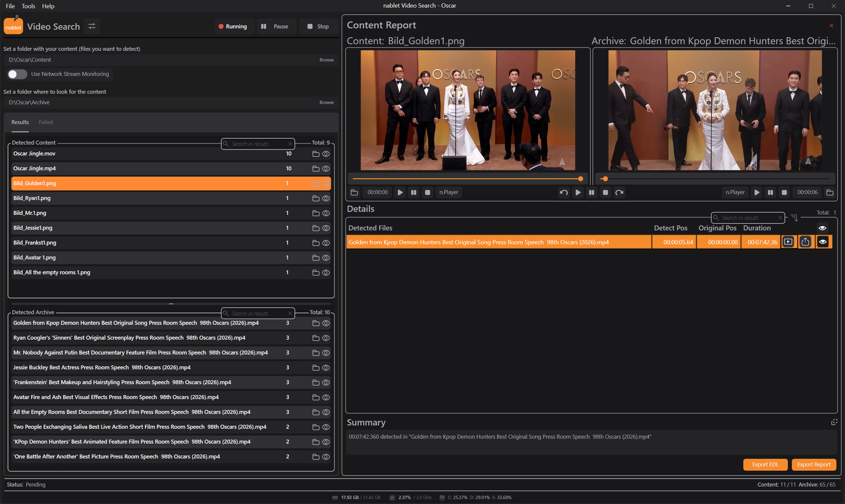Image resolution: width=845 pixels, height=504 pixels.
Task: Click the Detected Content search field
Action: [x=258, y=144]
